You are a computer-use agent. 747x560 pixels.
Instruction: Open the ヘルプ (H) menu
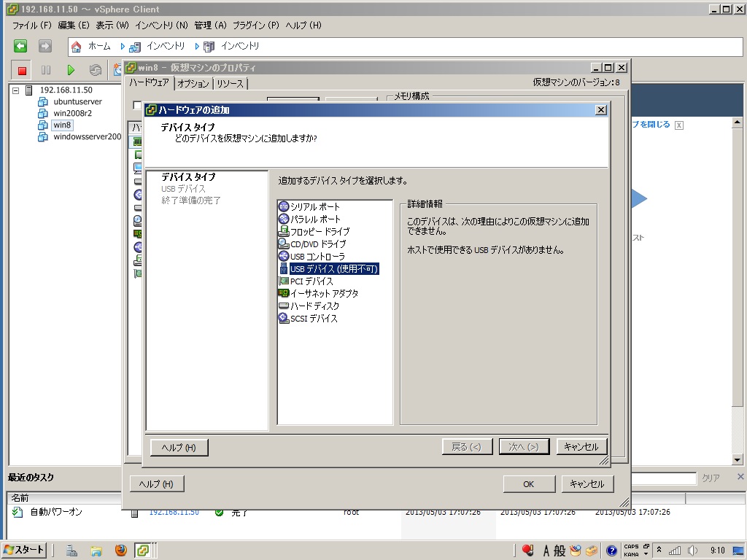303,26
